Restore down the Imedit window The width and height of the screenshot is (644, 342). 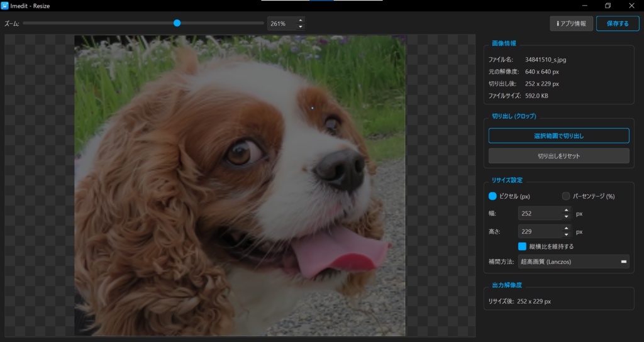(608, 6)
